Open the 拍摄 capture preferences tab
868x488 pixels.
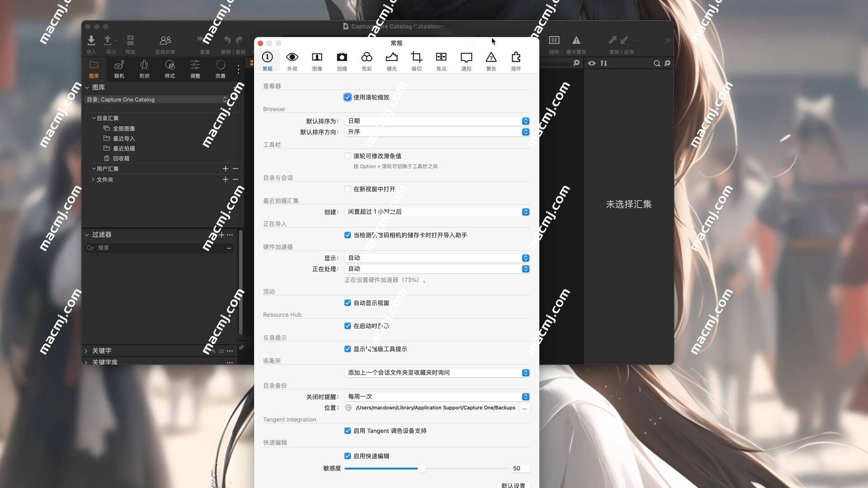pos(342,61)
